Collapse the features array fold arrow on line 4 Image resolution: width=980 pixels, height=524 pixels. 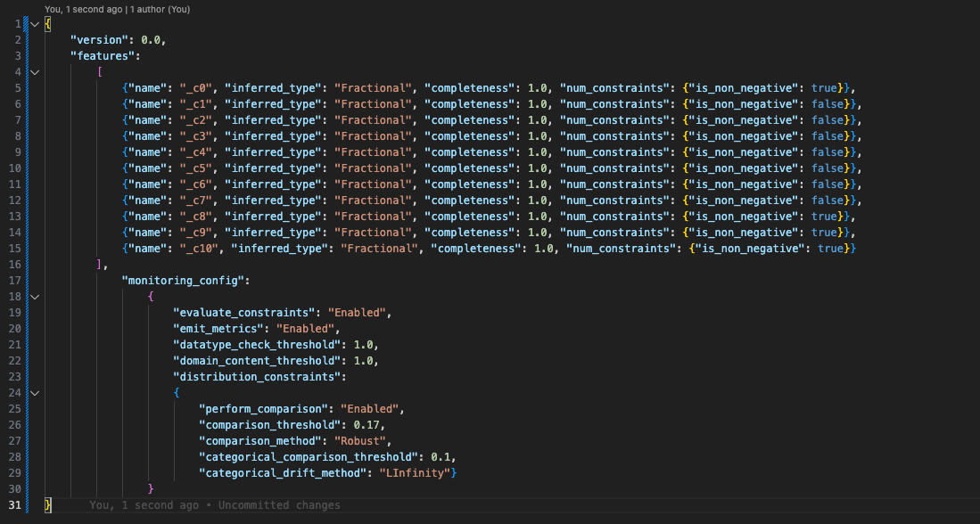[35, 72]
